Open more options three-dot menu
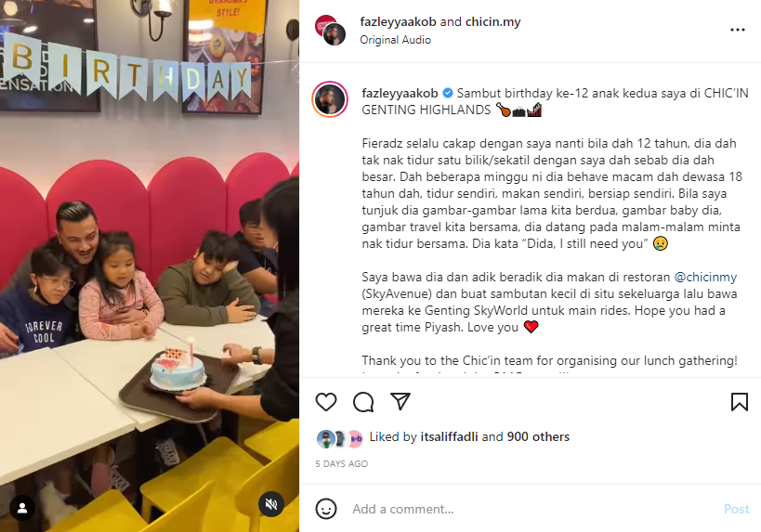This screenshot has width=761, height=532. tap(737, 30)
